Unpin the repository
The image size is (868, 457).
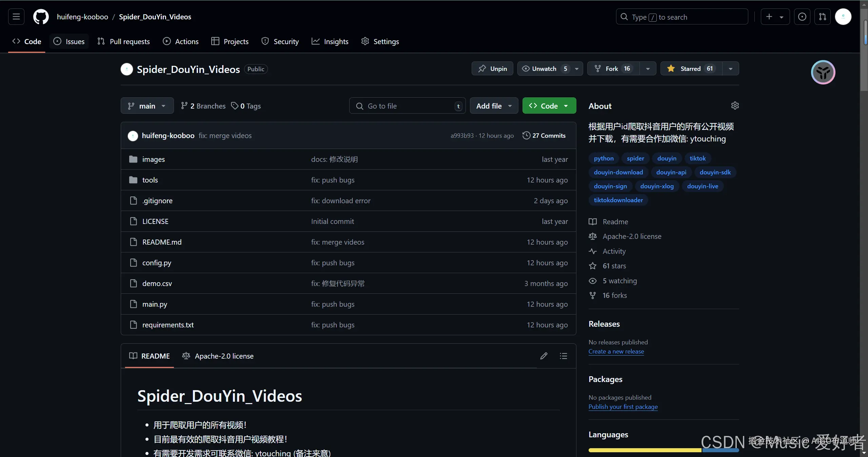tap(492, 69)
